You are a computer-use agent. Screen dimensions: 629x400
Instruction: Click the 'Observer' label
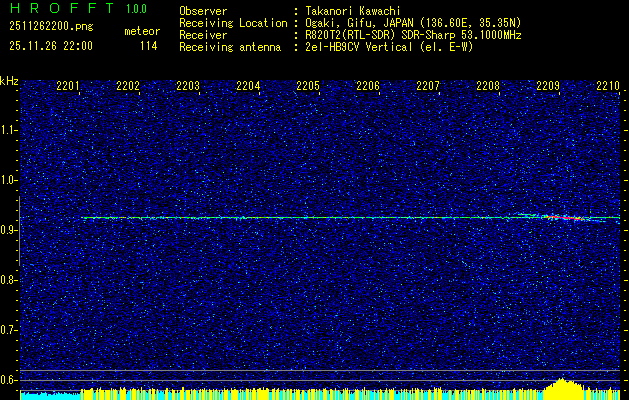coord(203,11)
